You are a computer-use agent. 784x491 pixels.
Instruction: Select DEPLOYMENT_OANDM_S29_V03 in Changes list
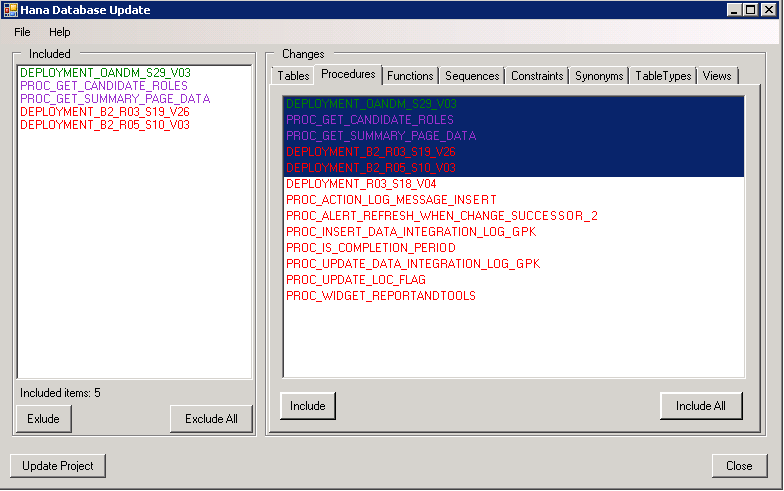point(514,104)
